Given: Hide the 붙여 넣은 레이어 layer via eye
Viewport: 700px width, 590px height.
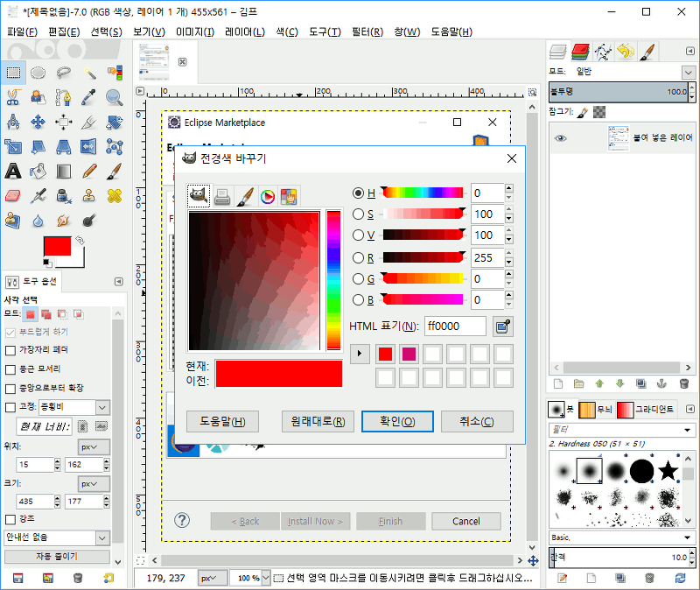Looking at the screenshot, I should [x=561, y=138].
